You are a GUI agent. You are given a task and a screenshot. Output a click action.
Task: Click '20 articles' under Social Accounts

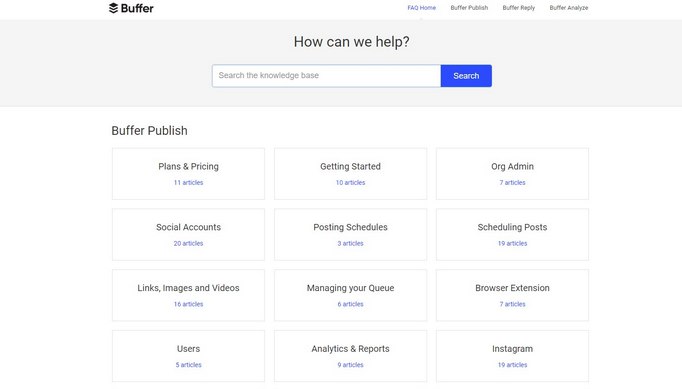(x=188, y=244)
